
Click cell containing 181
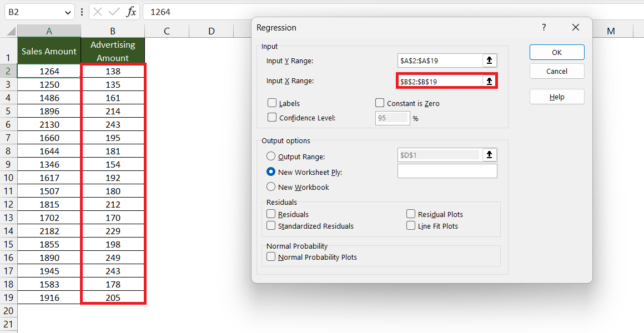pyautogui.click(x=113, y=151)
